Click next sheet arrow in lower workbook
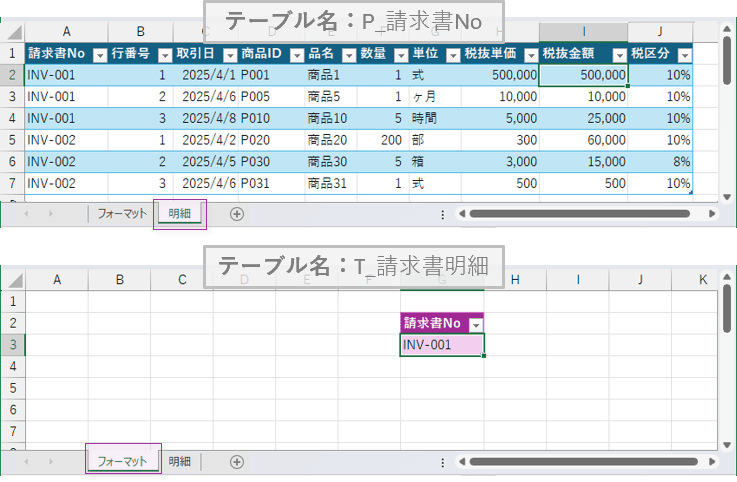 52,461
